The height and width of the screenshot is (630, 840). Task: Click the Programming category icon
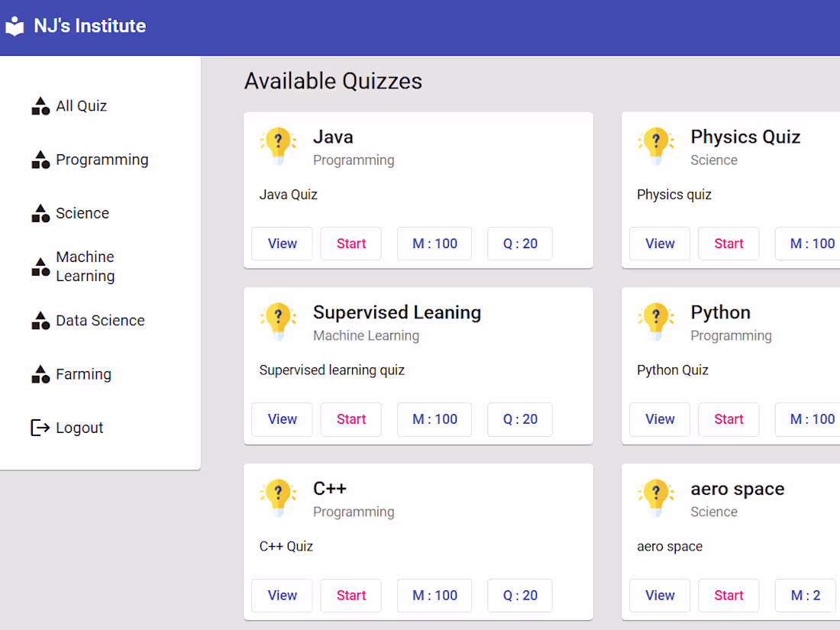click(x=40, y=159)
